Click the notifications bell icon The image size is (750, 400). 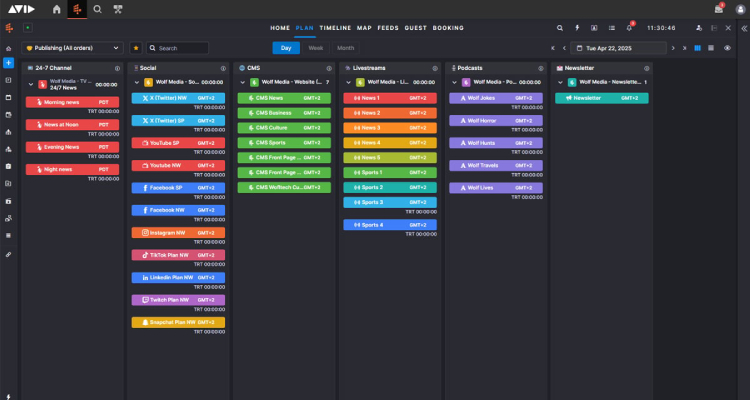tap(629, 28)
